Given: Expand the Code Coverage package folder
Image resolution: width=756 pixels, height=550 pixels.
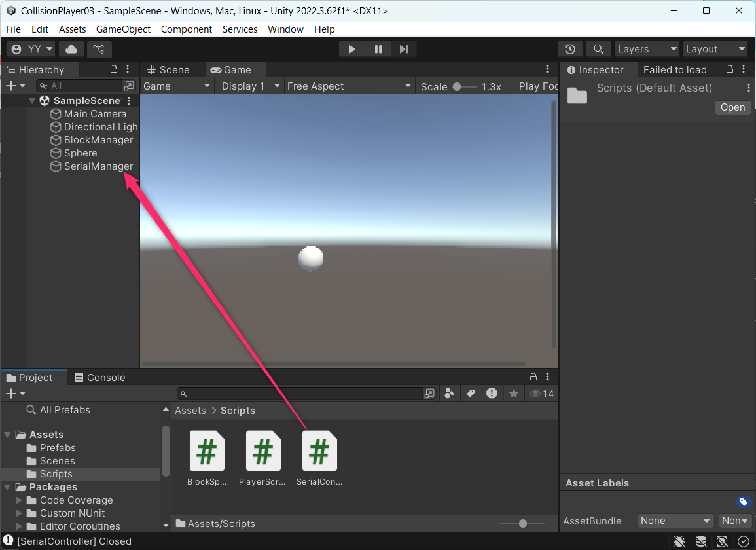Looking at the screenshot, I should tap(19, 500).
